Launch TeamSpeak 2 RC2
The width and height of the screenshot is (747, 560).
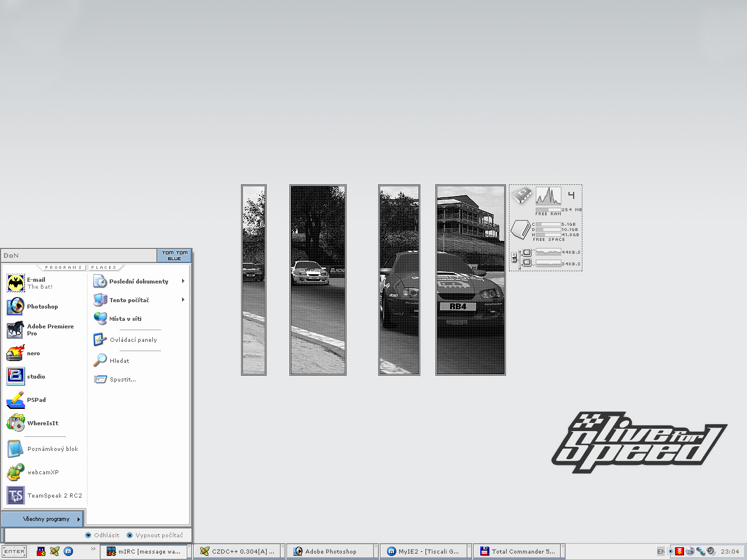point(44,495)
